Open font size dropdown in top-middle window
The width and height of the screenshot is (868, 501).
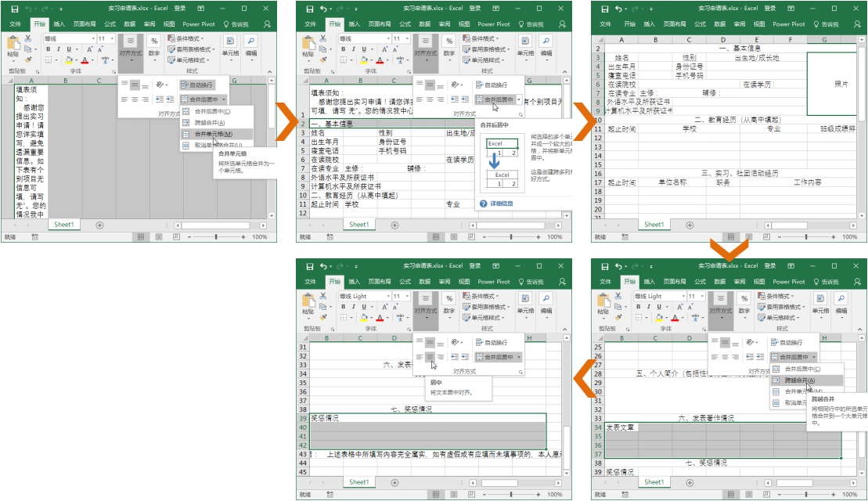408,39
